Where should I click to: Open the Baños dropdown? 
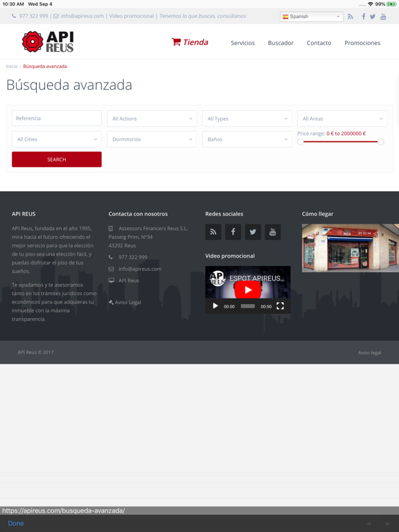pos(247,139)
